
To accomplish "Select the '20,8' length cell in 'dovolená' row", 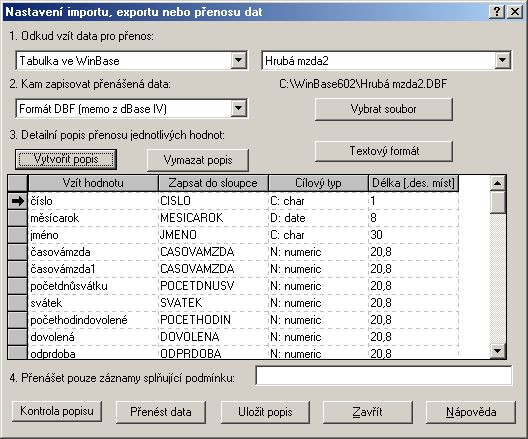I will pyautogui.click(x=414, y=337).
